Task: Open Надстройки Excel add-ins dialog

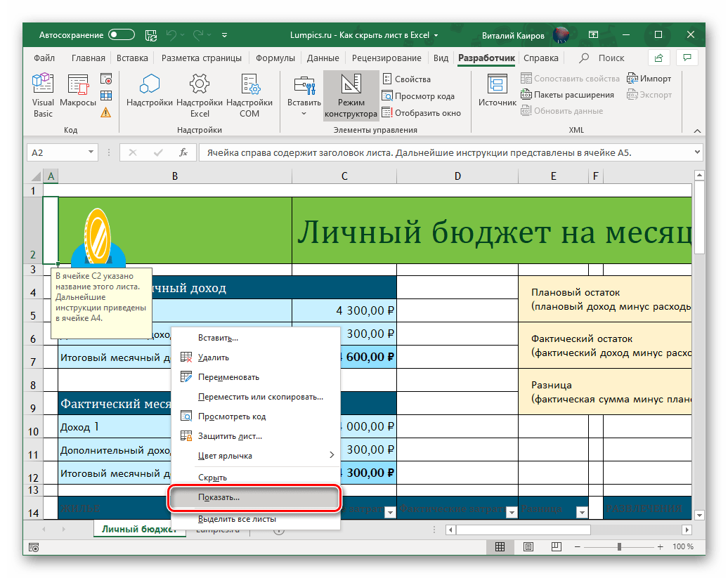Action: (200, 96)
